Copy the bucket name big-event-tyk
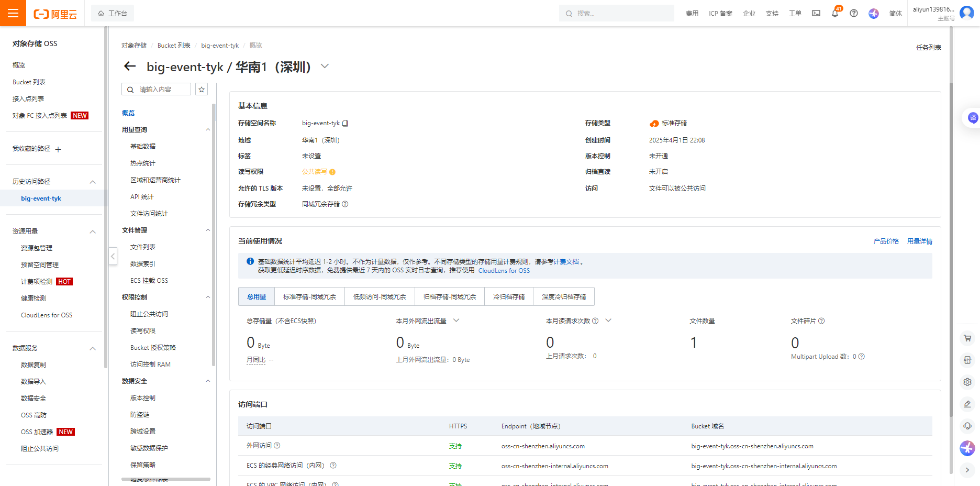The width and height of the screenshot is (980, 486). click(345, 123)
